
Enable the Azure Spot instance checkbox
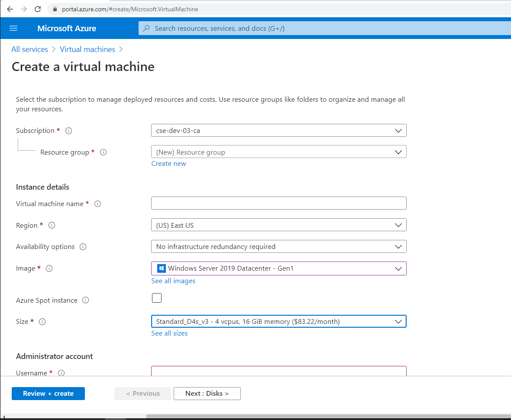click(156, 298)
